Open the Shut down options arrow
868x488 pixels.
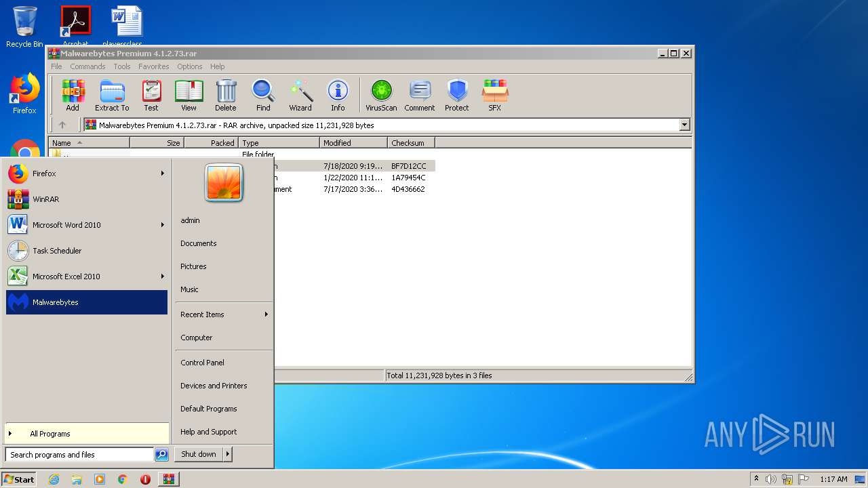coord(228,454)
